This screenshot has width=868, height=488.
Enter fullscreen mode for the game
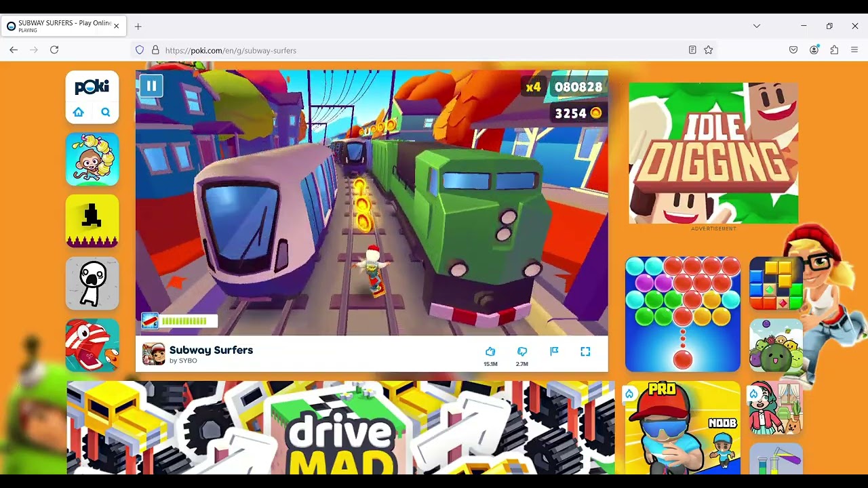click(585, 351)
